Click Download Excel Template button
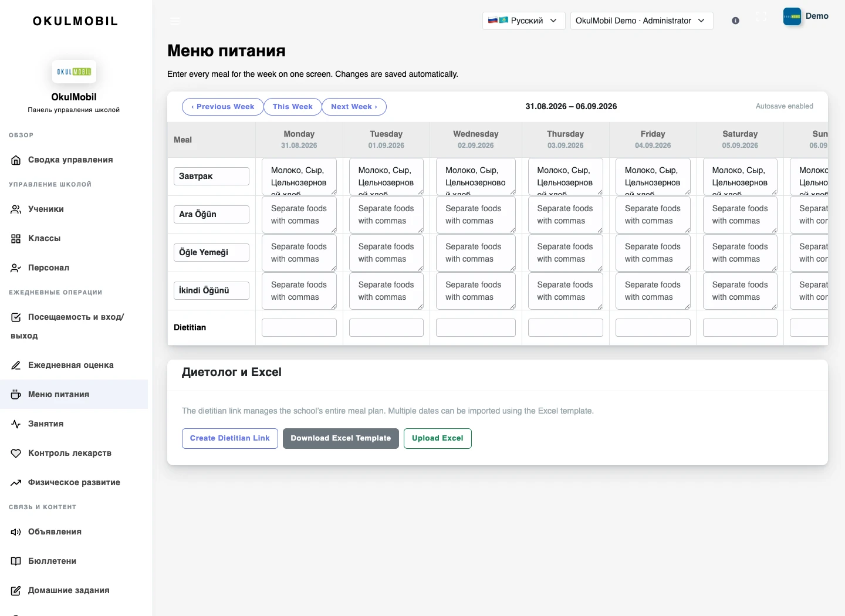This screenshot has width=845, height=616. click(x=341, y=438)
